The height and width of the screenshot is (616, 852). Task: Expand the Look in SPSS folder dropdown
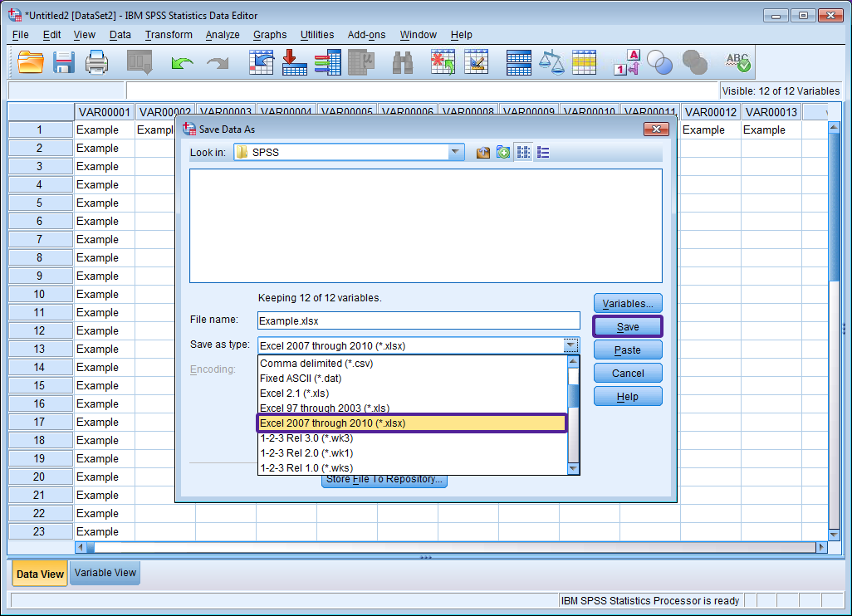(455, 152)
